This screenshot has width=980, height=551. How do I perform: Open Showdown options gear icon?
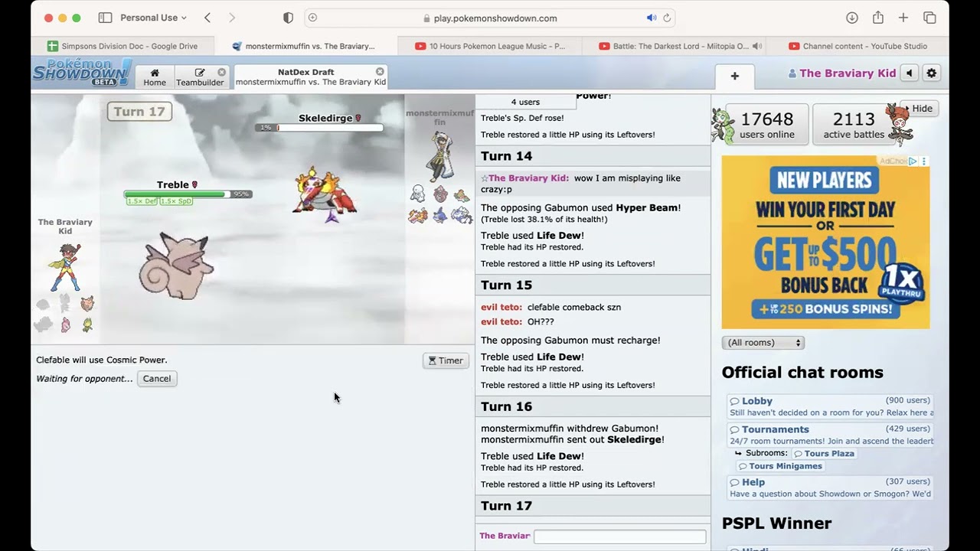(931, 73)
